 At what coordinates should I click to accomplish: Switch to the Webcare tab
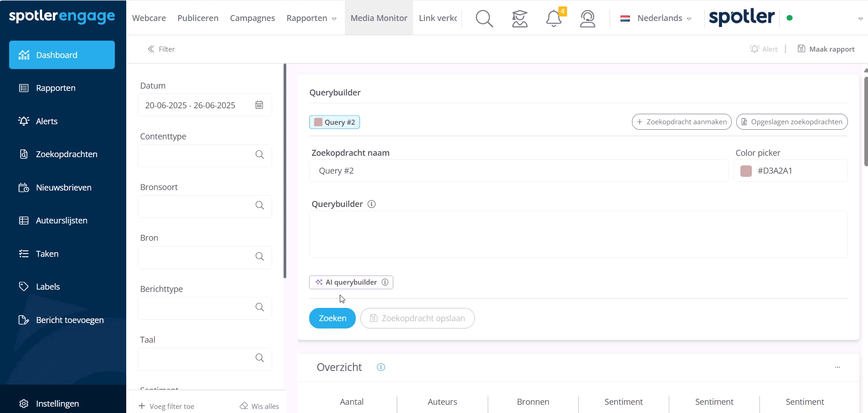click(149, 18)
